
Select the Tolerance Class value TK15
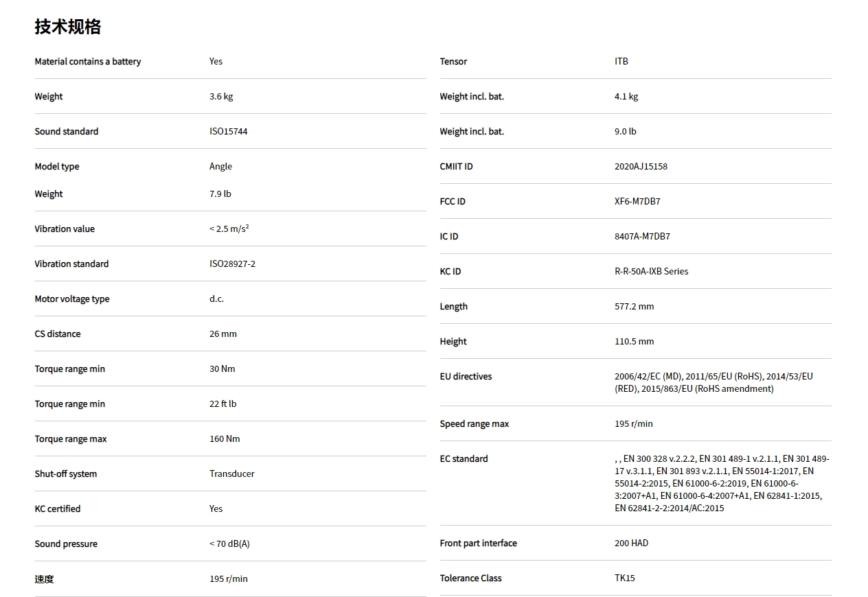point(625,578)
